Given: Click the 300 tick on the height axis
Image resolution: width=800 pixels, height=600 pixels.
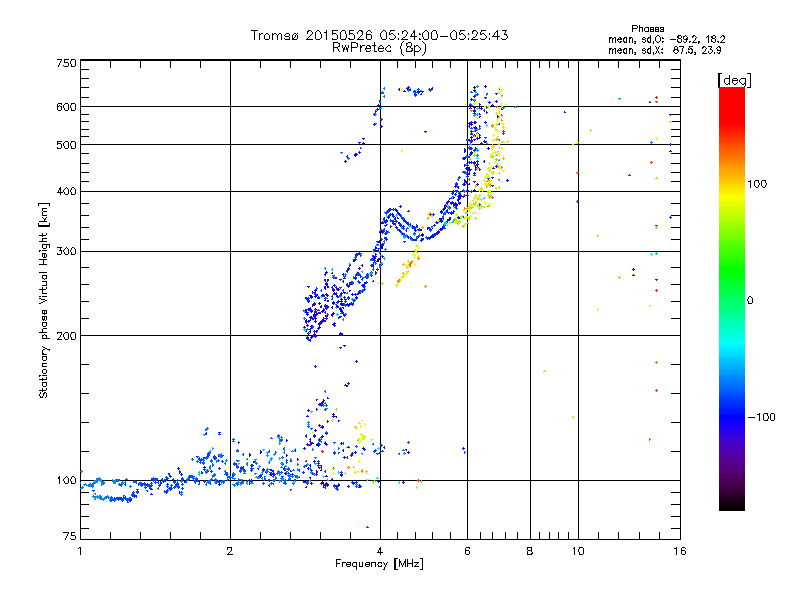Looking at the screenshot, I should coord(66,251).
